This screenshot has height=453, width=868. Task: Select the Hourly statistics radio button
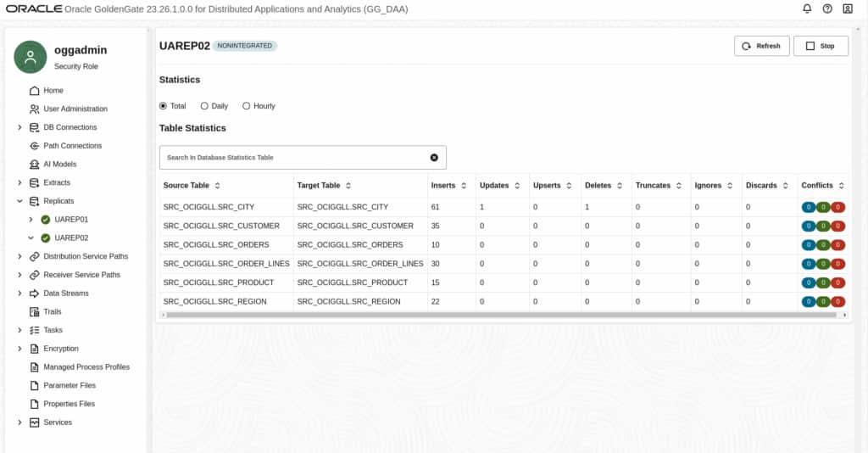pyautogui.click(x=247, y=106)
